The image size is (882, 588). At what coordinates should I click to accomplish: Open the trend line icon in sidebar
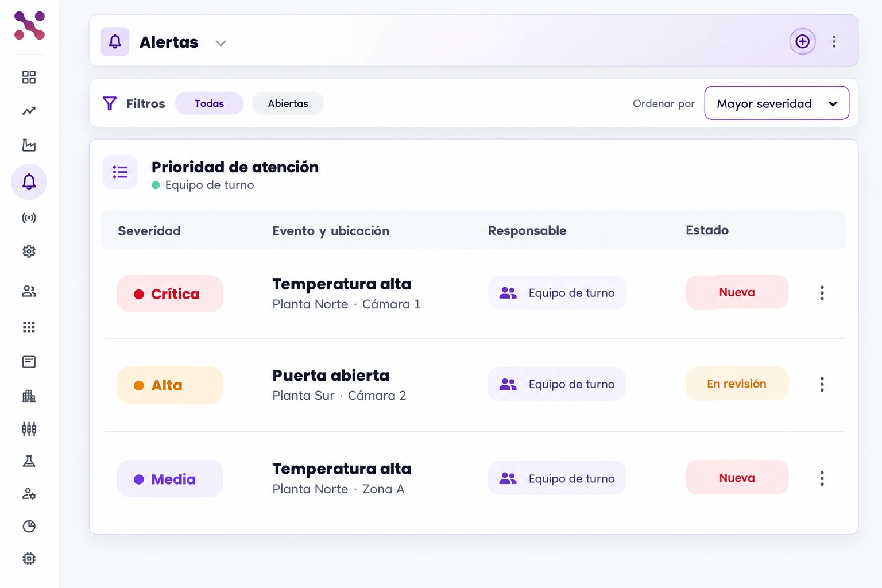tap(29, 111)
